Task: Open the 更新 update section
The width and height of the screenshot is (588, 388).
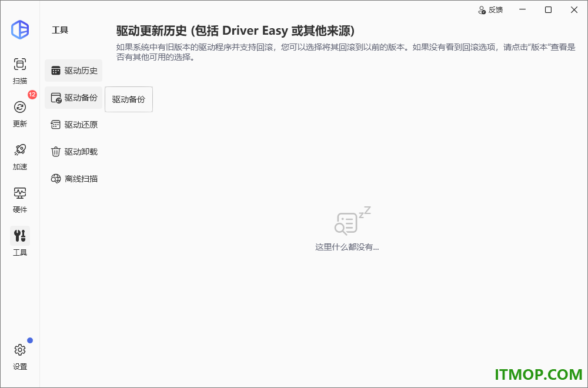Action: click(20, 113)
